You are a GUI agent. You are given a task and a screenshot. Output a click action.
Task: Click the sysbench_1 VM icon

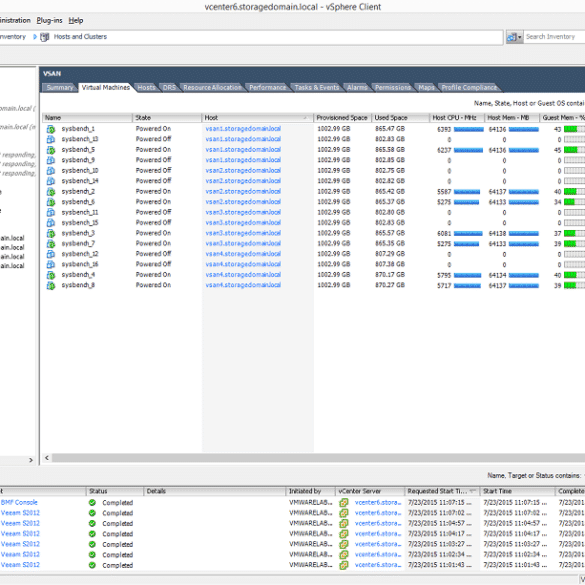tap(51, 129)
